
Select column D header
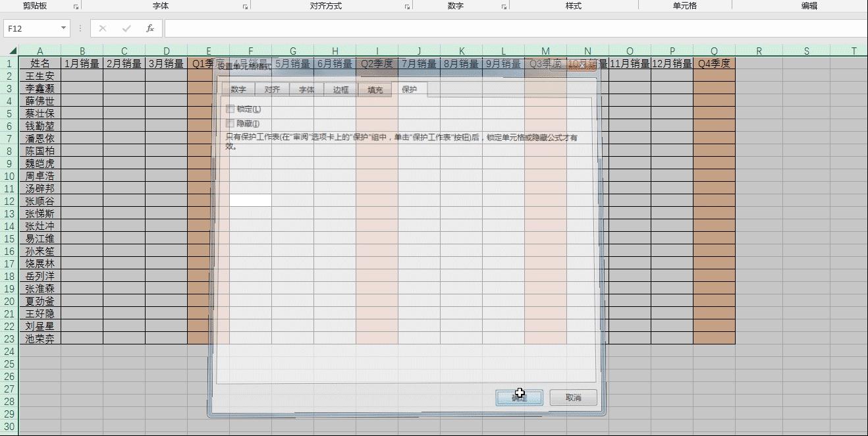point(167,51)
